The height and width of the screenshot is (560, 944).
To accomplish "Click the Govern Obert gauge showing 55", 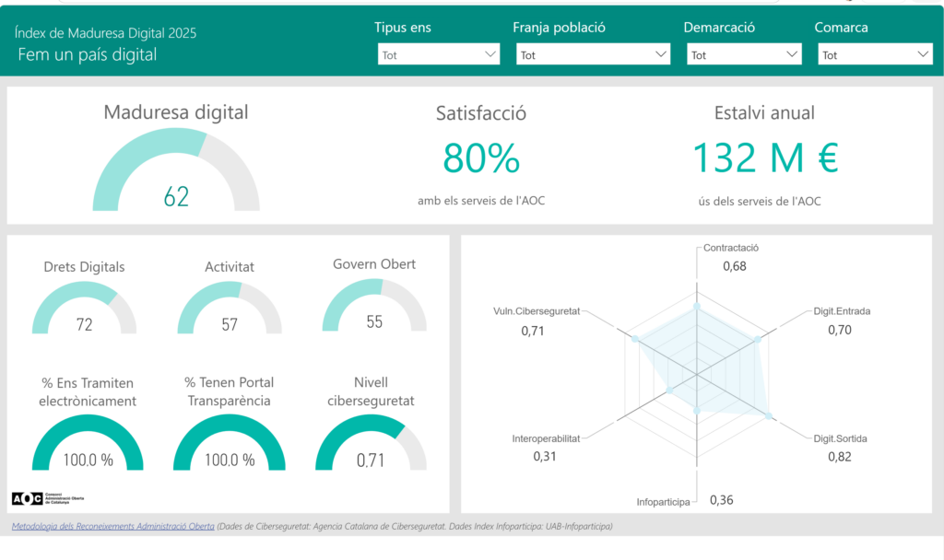I will [x=374, y=305].
